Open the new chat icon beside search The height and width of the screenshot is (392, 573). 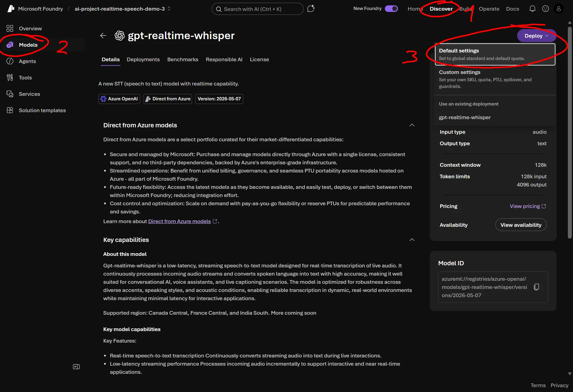311,9
